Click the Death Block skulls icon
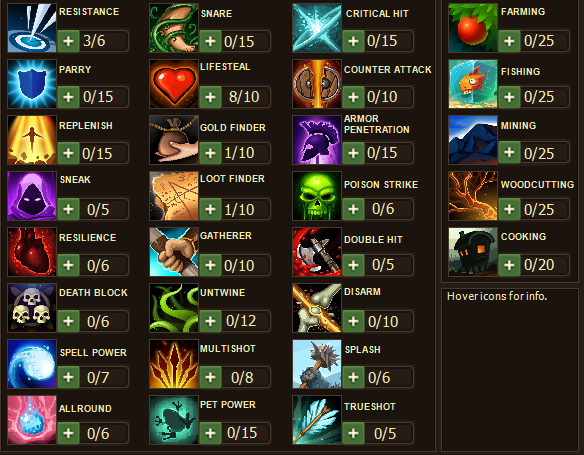This screenshot has width=584, height=455. click(32, 308)
